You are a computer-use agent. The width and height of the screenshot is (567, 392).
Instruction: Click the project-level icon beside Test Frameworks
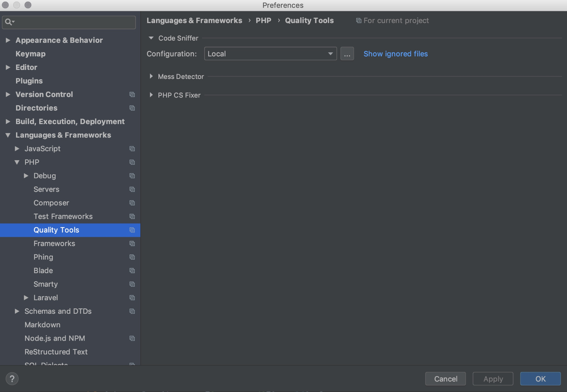coord(132,216)
